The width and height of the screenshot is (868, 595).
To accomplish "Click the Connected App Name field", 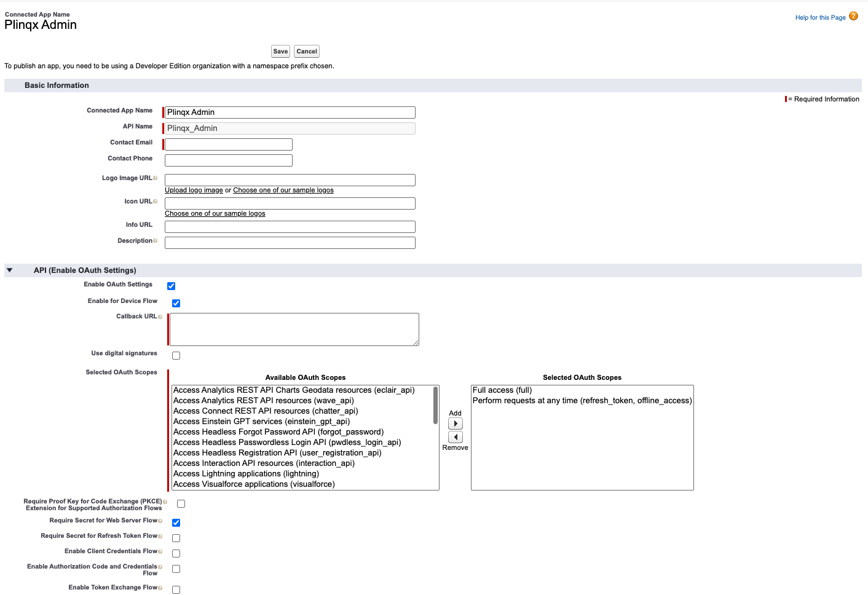I will pos(290,112).
